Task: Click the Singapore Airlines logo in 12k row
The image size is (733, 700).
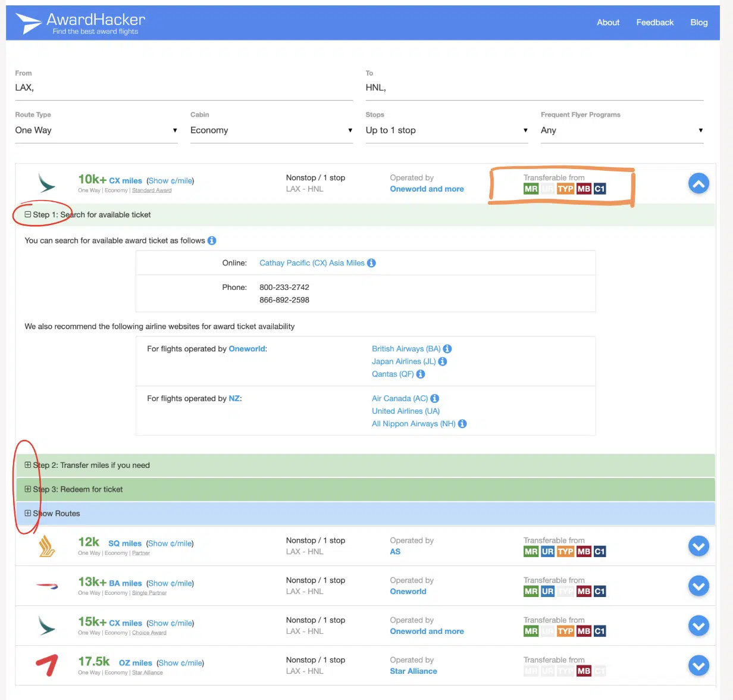Action: click(x=47, y=546)
